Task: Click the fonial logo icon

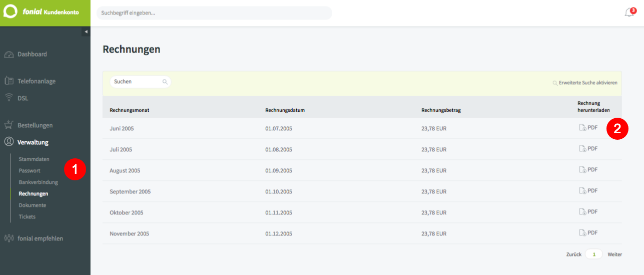Action: tap(11, 11)
